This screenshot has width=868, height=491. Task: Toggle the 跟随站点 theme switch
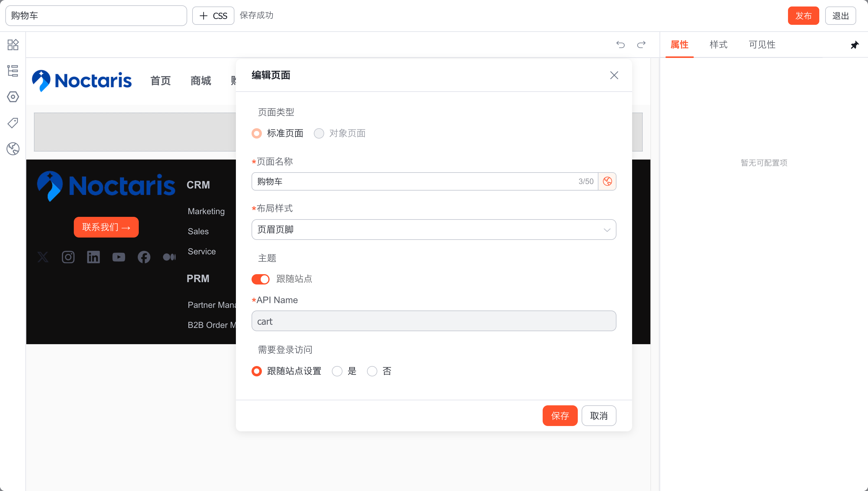(x=260, y=279)
